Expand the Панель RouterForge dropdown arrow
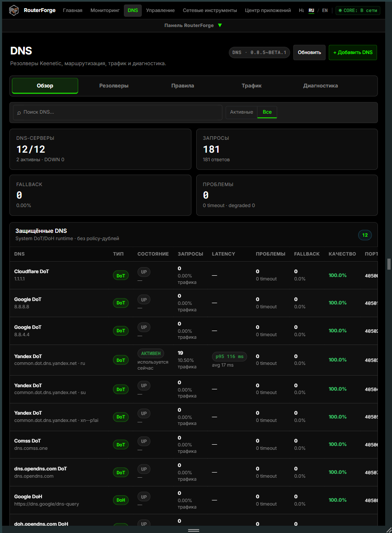 (220, 25)
